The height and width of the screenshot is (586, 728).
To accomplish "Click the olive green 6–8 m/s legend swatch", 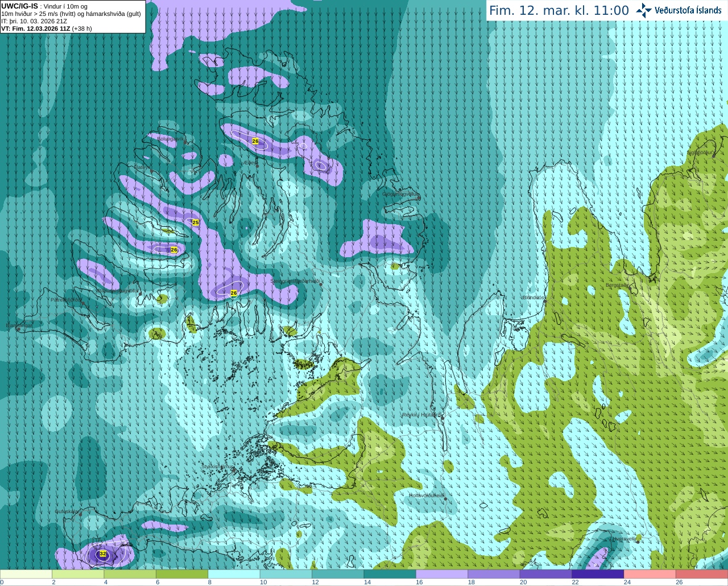I will 182,574.
